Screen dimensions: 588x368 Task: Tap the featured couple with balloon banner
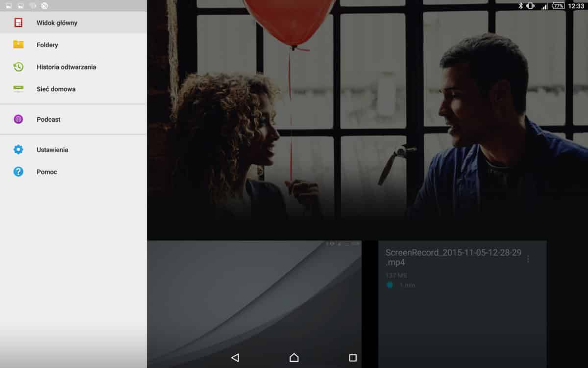[367, 118]
